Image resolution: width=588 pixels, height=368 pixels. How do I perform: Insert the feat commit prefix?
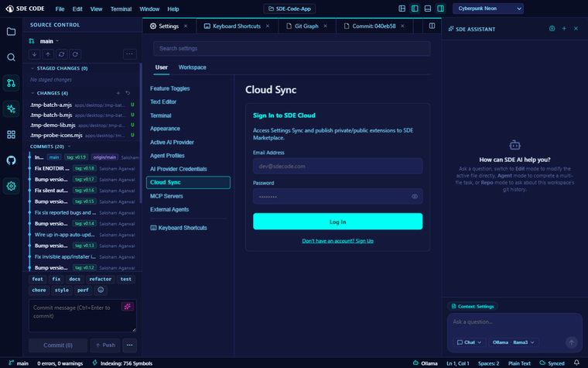coord(37,279)
